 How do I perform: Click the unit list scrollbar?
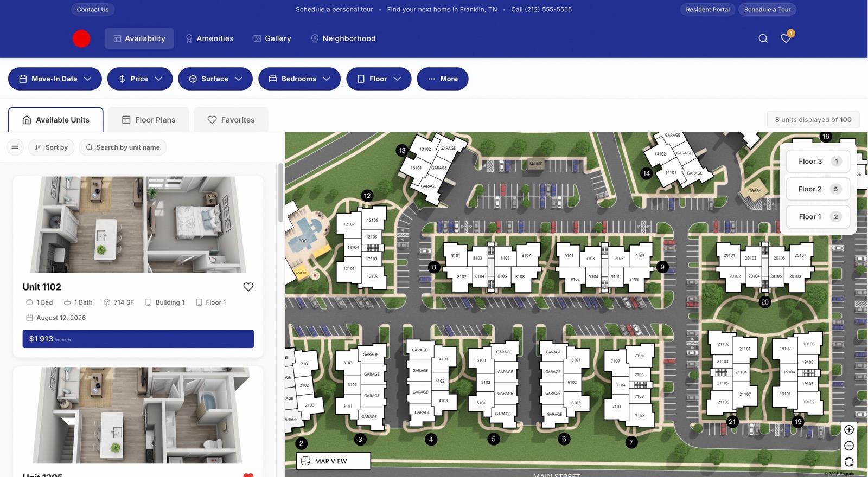click(280, 192)
